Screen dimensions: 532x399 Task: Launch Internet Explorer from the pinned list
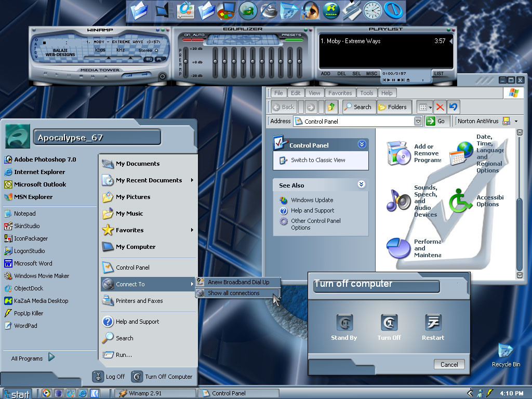click(x=35, y=172)
